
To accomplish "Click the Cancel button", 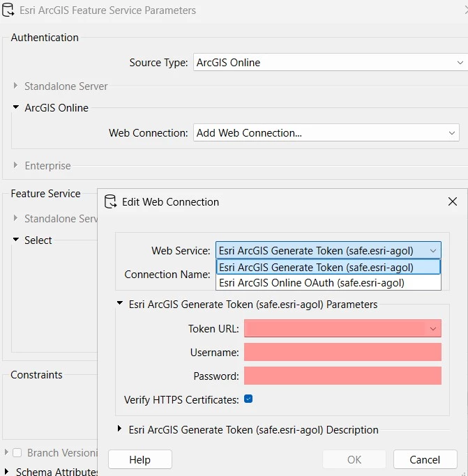I will (425, 459).
